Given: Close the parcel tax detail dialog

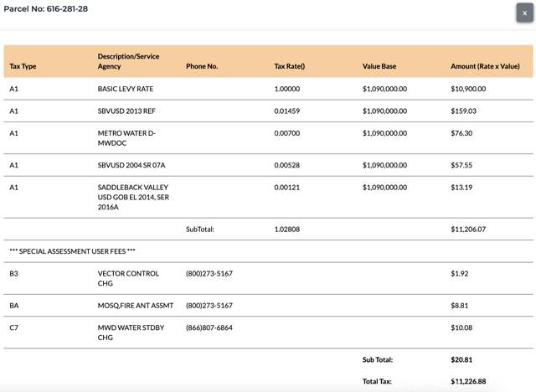Looking at the screenshot, I should 524,13.
